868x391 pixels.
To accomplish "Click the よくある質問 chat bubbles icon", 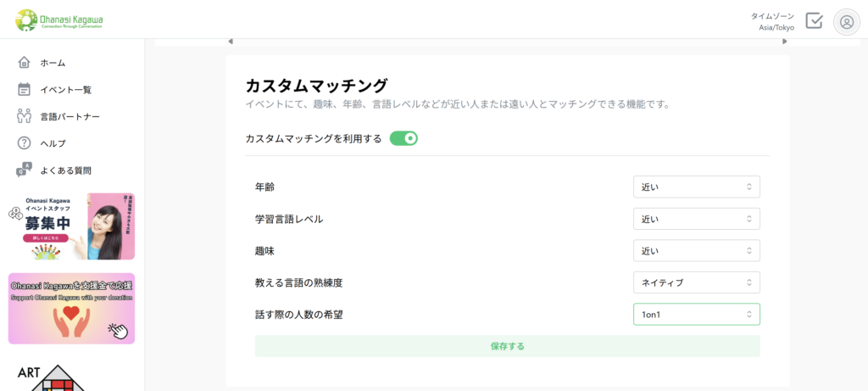I will click(25, 170).
